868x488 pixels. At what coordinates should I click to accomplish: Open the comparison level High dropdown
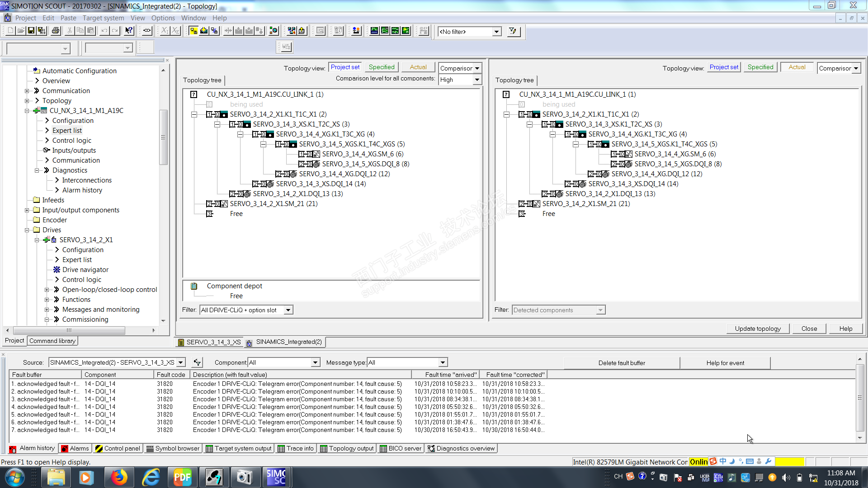476,80
